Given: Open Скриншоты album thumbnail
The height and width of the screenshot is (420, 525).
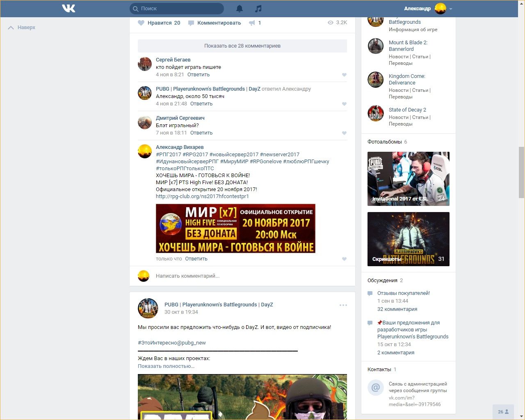Looking at the screenshot, I should (x=409, y=239).
